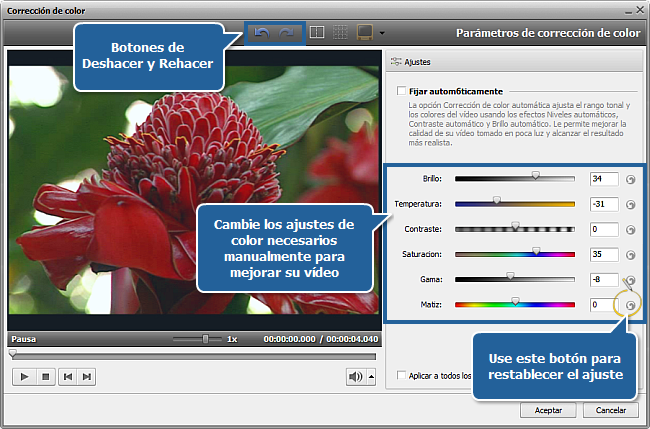Reset the Contraste setting
650x429 pixels.
[x=631, y=229]
